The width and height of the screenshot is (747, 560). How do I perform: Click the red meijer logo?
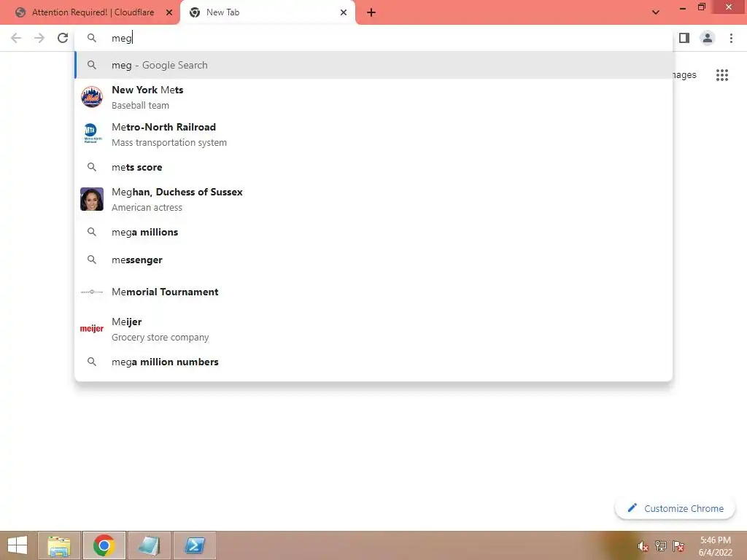[x=91, y=329]
